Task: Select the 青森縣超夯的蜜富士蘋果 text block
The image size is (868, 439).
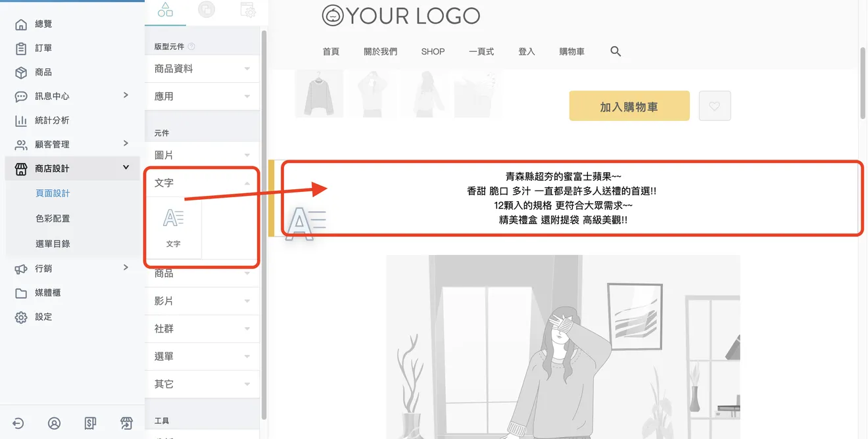Action: tap(564, 198)
